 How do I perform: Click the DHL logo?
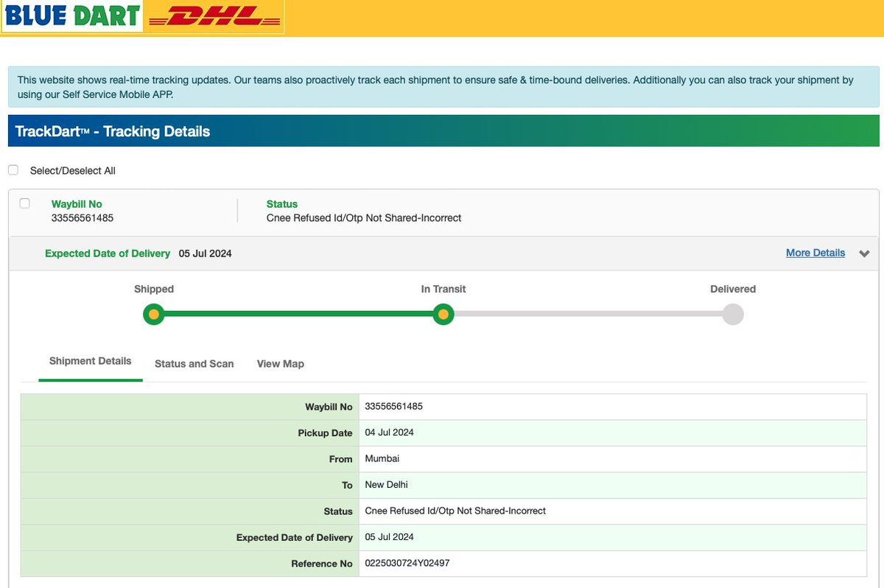tap(213, 16)
